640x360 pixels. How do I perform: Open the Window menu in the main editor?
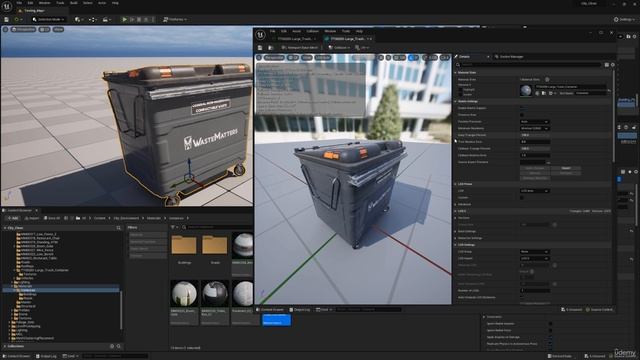44,3
